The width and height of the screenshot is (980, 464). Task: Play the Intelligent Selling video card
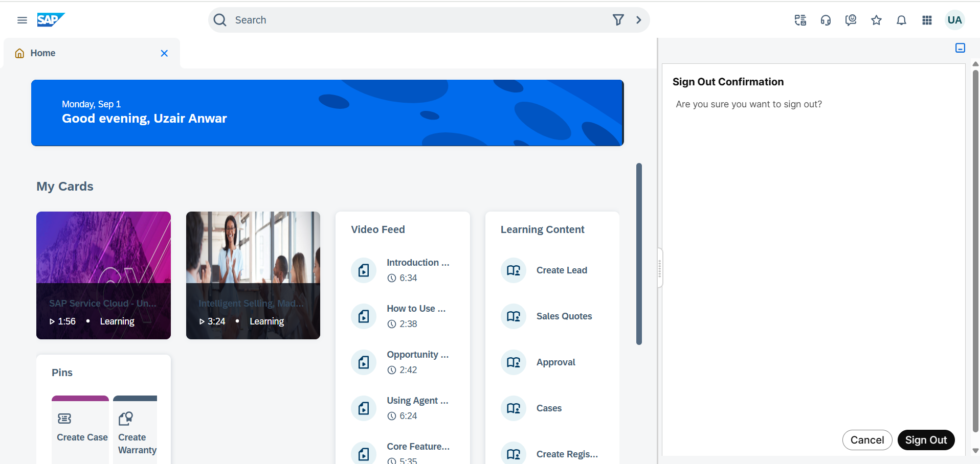(253, 275)
